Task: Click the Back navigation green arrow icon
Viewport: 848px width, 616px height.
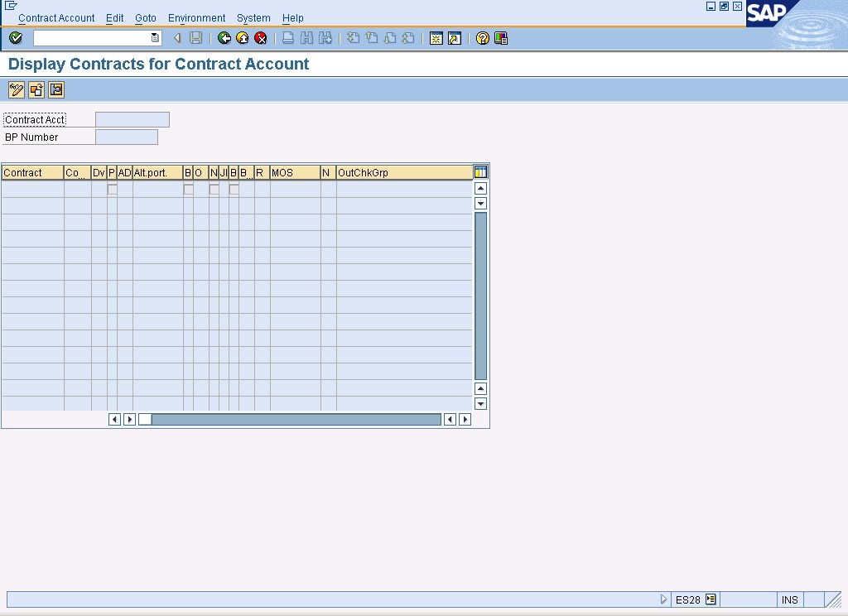Action: (224, 37)
